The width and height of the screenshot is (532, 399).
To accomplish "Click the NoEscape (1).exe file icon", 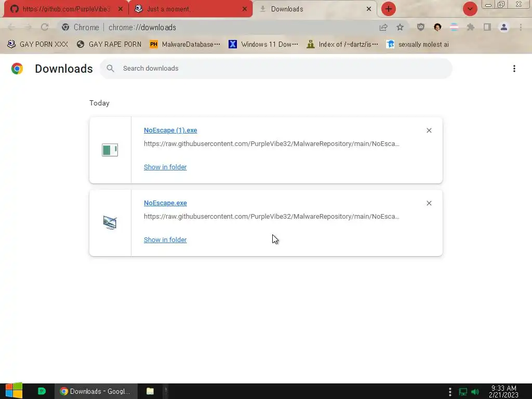I will pyautogui.click(x=110, y=150).
